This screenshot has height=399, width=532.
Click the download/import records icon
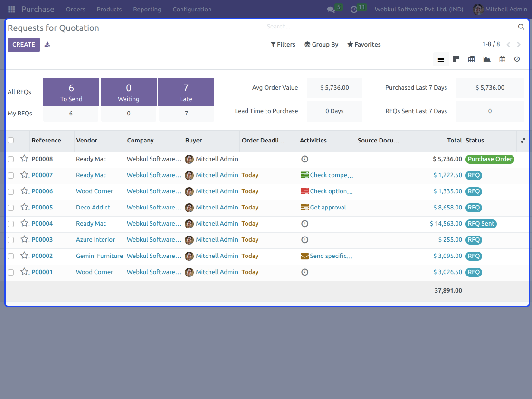pyautogui.click(x=47, y=45)
